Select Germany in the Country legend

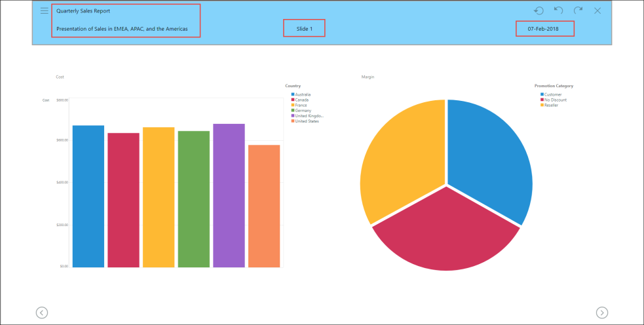click(x=303, y=111)
